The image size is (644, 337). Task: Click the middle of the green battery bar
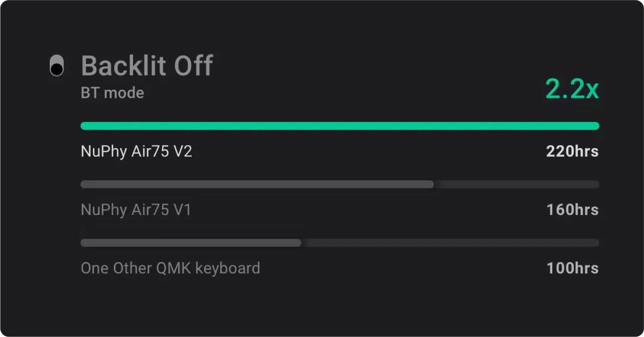(340, 126)
